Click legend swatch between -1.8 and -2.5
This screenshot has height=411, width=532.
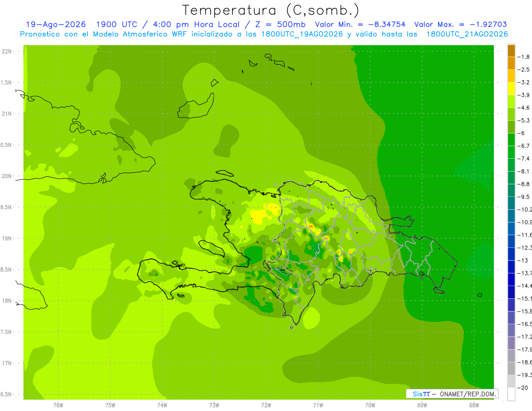click(511, 63)
